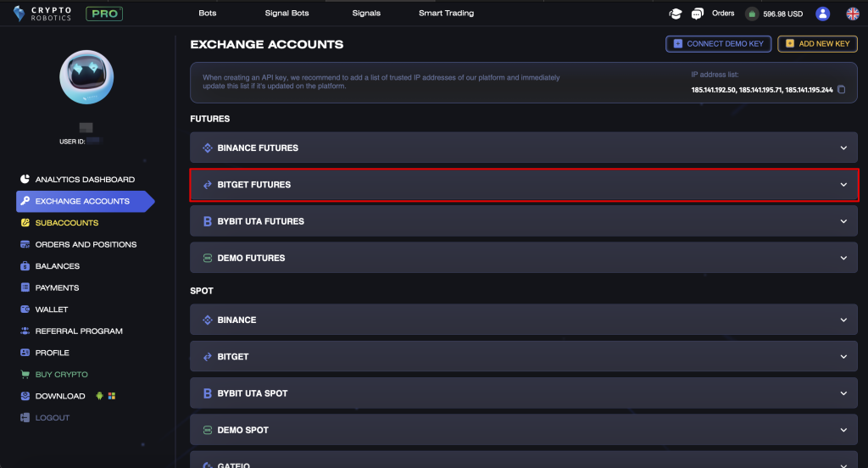Image resolution: width=868 pixels, height=468 pixels.
Task: Click the Bitget spot row label
Action: (x=233, y=357)
